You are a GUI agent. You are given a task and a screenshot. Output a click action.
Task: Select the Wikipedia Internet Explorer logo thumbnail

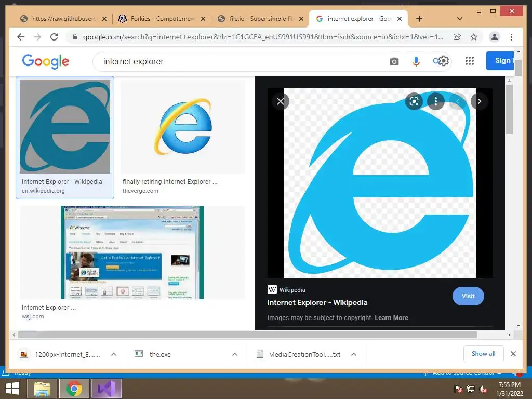pyautogui.click(x=65, y=127)
